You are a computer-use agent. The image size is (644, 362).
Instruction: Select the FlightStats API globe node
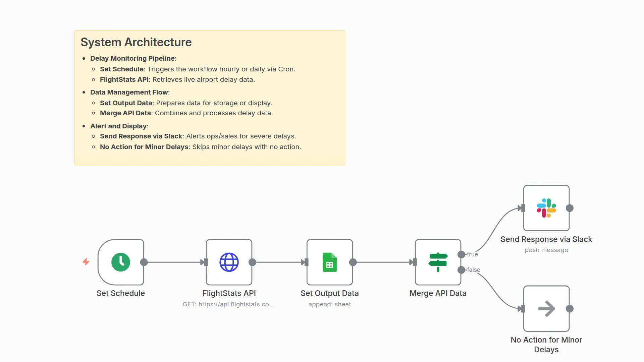coord(229,262)
